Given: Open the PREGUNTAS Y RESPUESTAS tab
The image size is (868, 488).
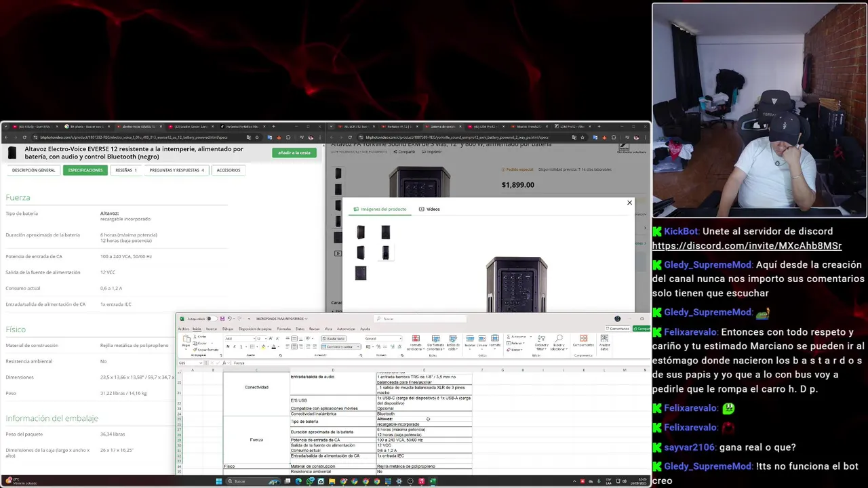Looking at the screenshot, I should (x=176, y=170).
